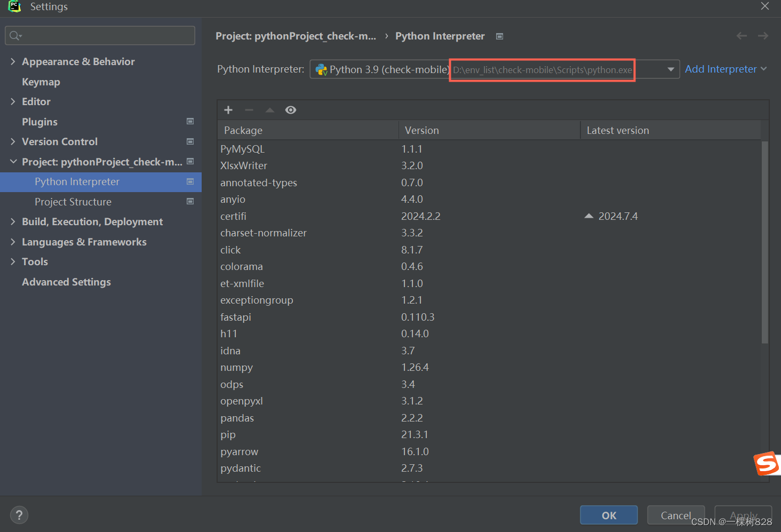Click the help question mark button
The width and height of the screenshot is (781, 532).
coord(19,515)
